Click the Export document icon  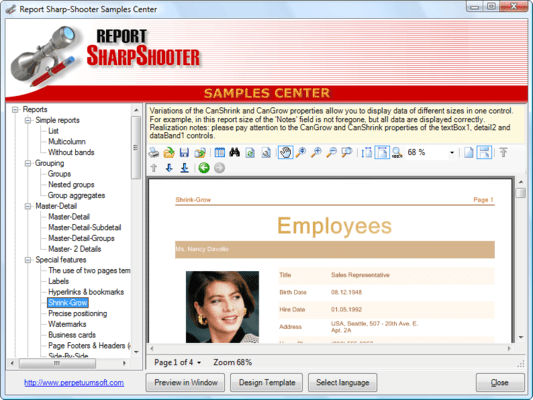tap(200, 153)
